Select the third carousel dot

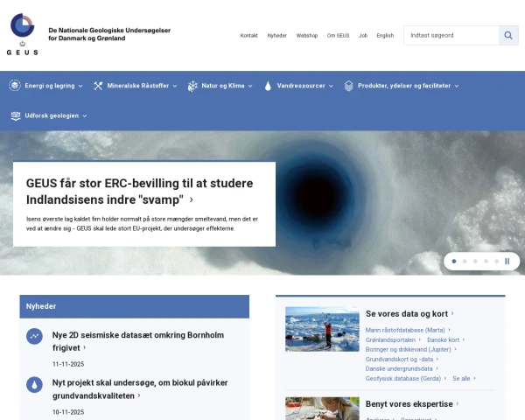[x=475, y=262]
